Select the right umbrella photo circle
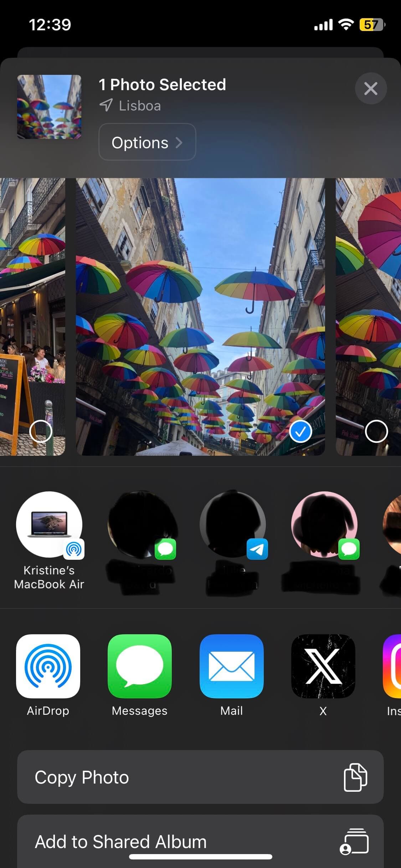Screen dimensions: 401x868 tap(376, 432)
